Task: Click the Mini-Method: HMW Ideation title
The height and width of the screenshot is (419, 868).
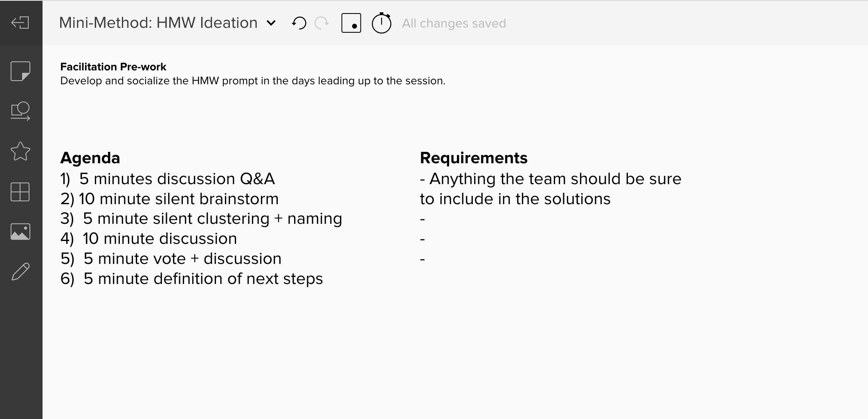Action: click(158, 23)
